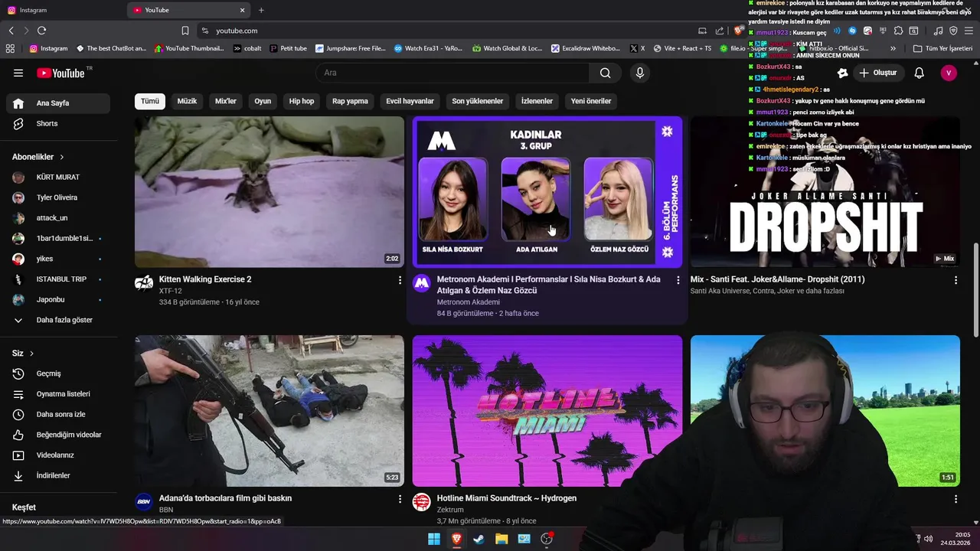The height and width of the screenshot is (551, 980).
Task: Open the notifications bell
Action: coord(920,73)
